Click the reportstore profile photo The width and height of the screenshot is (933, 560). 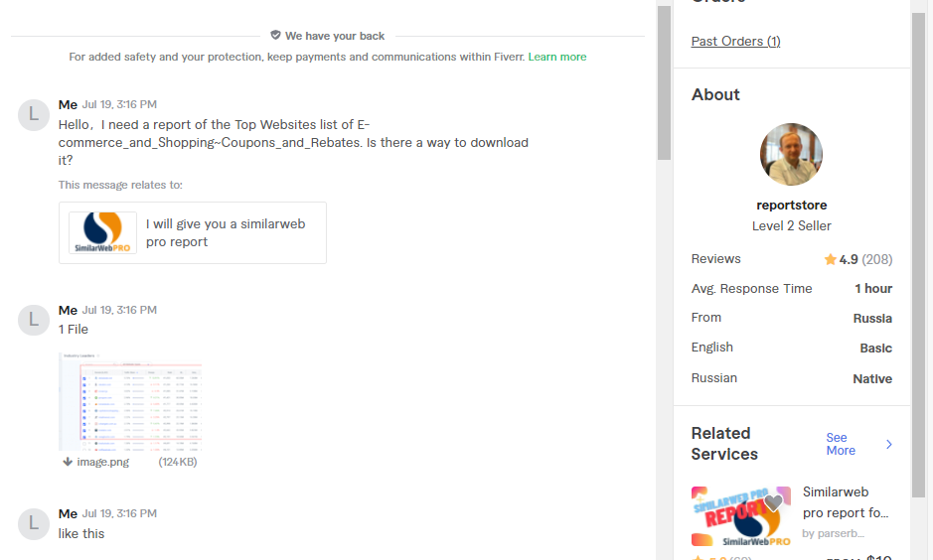click(x=791, y=155)
